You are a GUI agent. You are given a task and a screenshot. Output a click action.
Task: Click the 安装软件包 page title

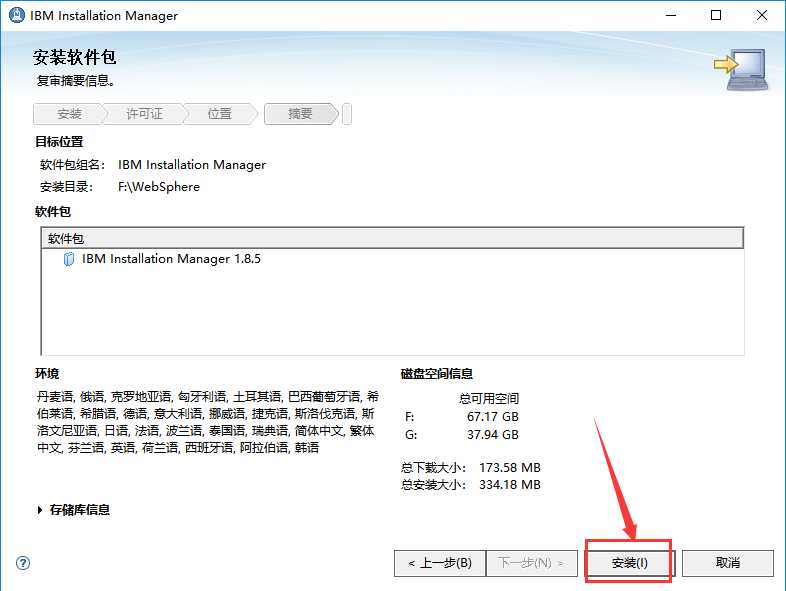pos(75,57)
